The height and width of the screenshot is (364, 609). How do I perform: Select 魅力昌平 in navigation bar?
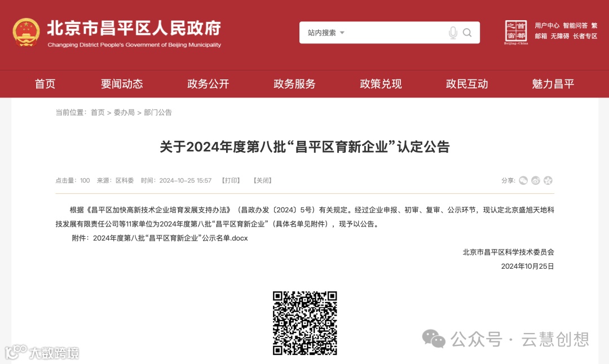point(553,84)
